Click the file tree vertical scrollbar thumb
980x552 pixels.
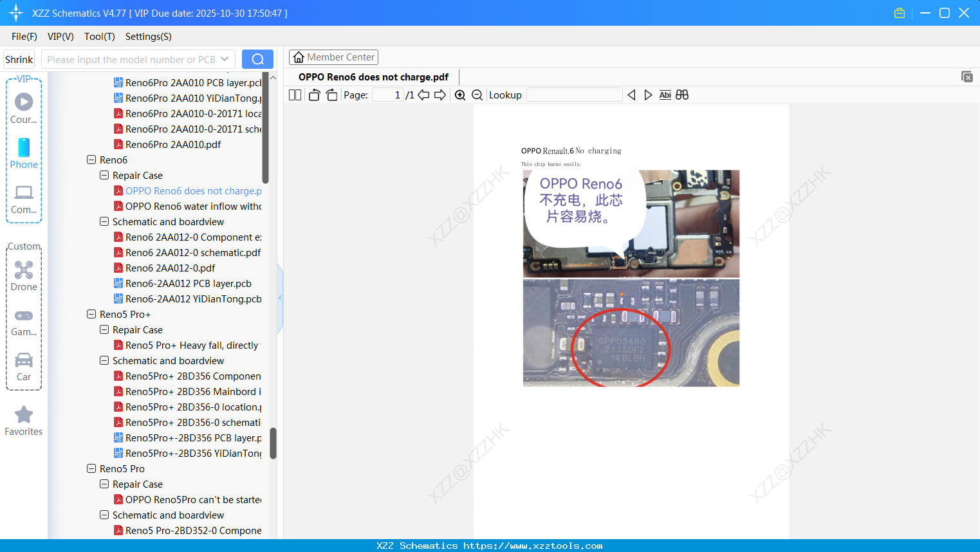tap(273, 443)
